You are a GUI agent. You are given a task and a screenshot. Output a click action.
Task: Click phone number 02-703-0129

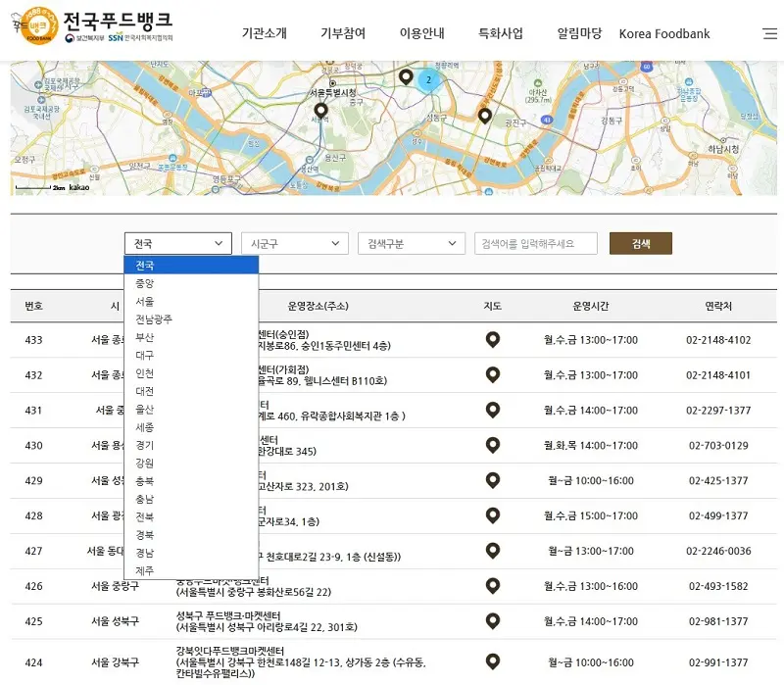(718, 446)
